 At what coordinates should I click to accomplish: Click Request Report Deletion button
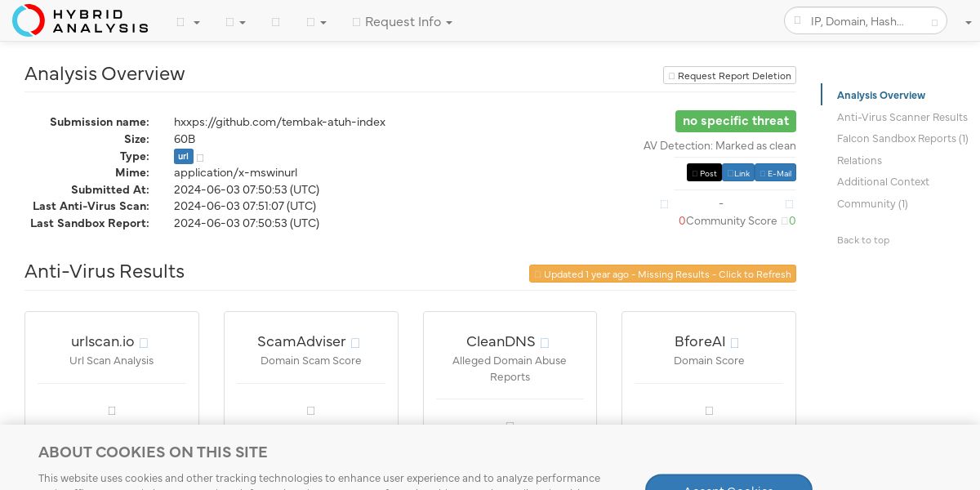(x=729, y=76)
